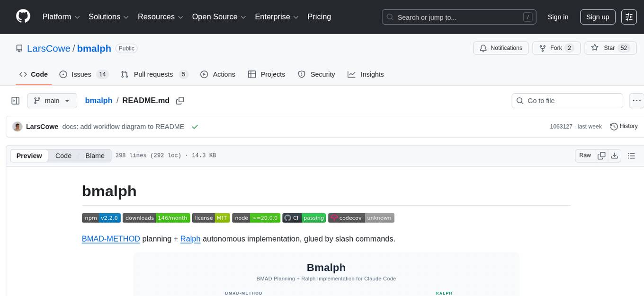Open the codecov coverage badge

click(361, 218)
